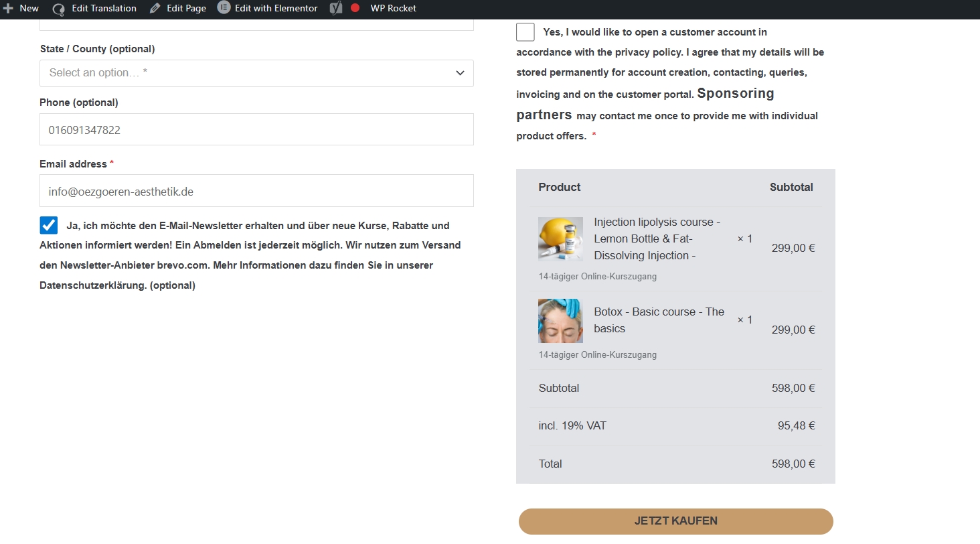The height and width of the screenshot is (544, 980).
Task: Click the Lemon Bottle course price 299,00 €
Action: 793,248
